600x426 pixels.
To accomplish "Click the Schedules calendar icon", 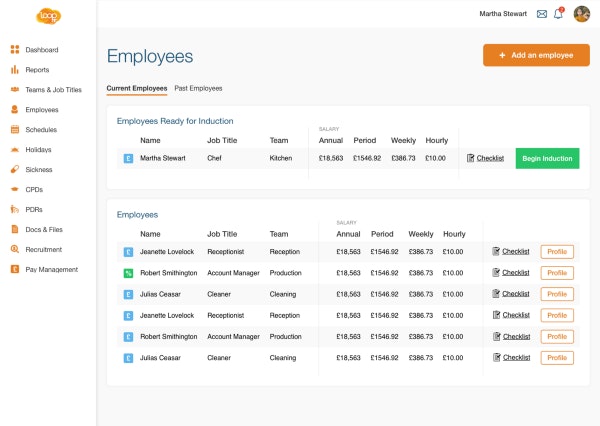I will (x=15, y=129).
